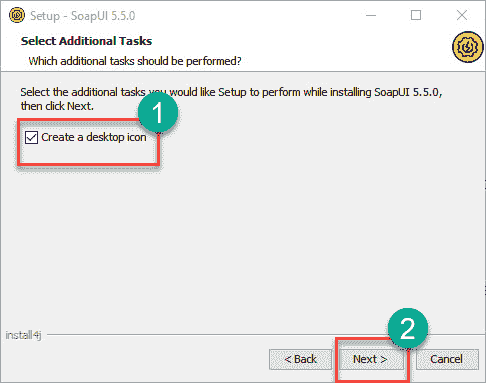Proceed with the Next > button

click(370, 359)
